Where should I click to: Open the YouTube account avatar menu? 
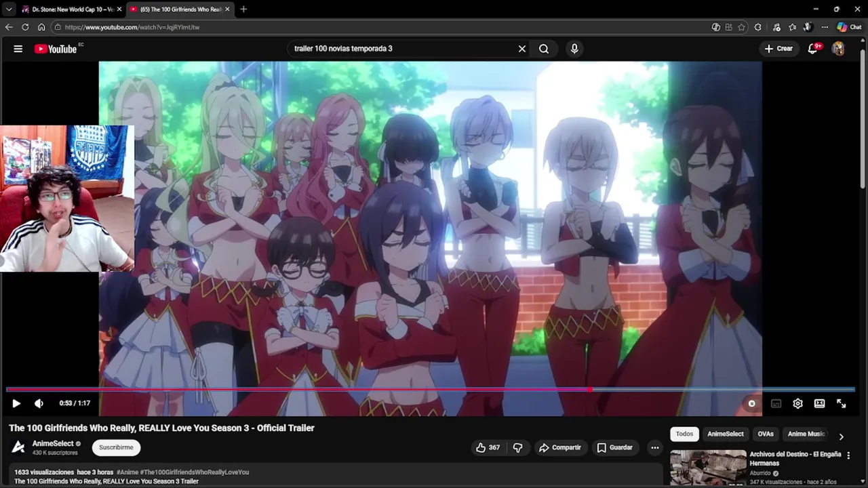point(838,49)
